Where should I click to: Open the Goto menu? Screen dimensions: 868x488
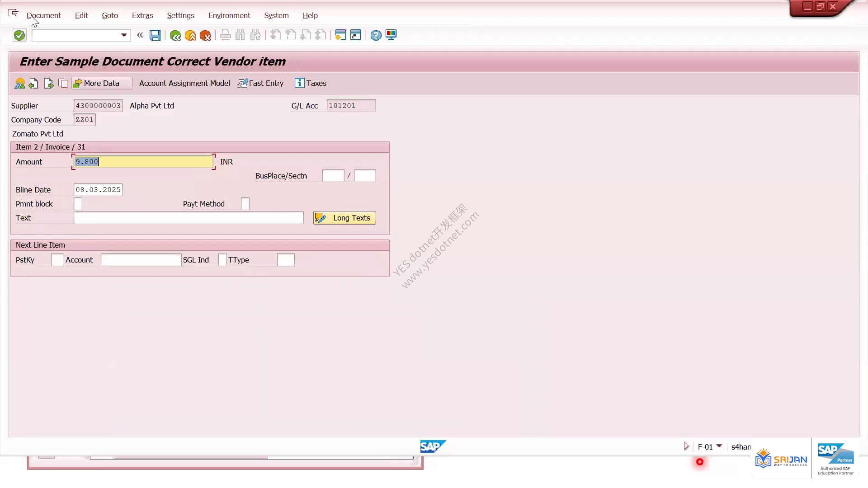[110, 15]
